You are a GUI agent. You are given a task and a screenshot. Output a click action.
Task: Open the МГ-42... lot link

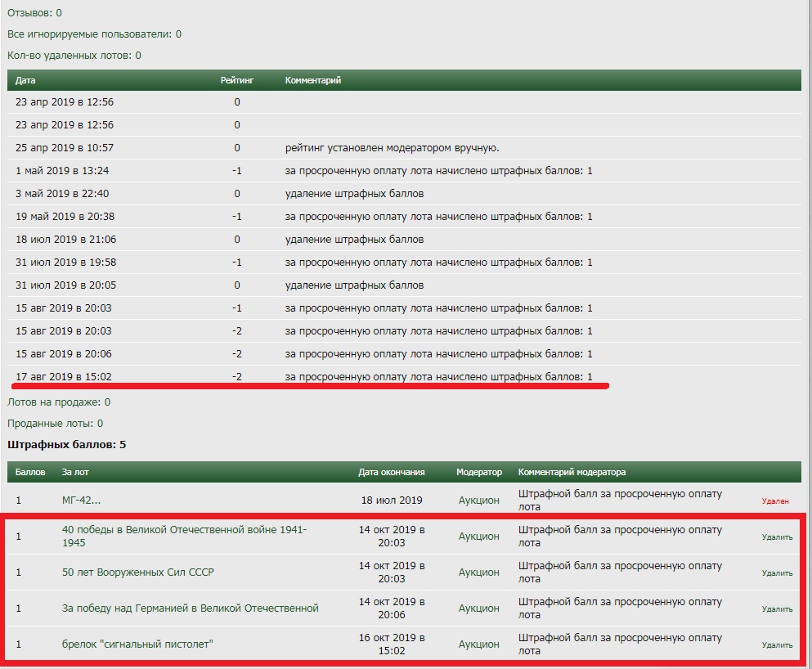(81, 501)
